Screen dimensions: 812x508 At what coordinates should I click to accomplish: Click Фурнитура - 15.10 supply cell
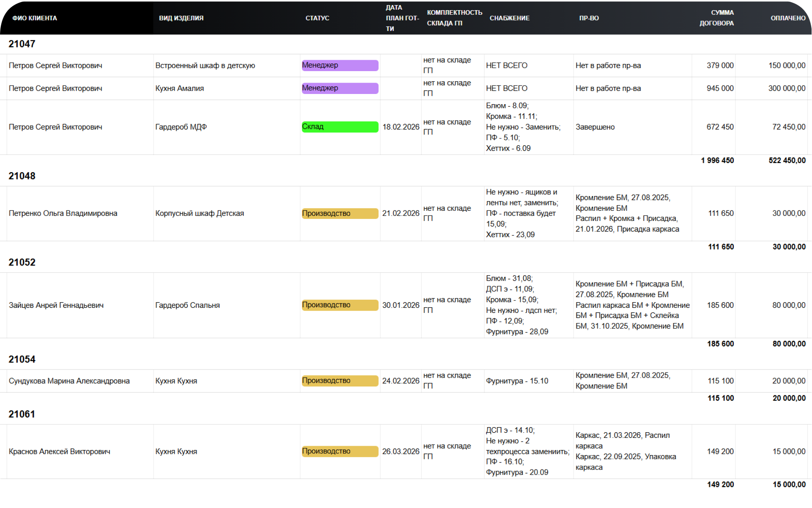pyautogui.click(x=517, y=381)
